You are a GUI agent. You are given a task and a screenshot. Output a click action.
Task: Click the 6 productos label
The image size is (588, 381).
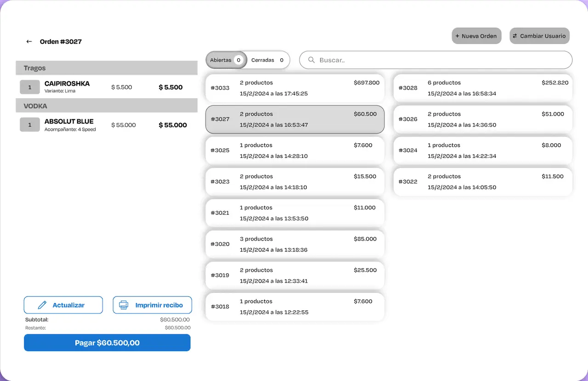click(444, 83)
